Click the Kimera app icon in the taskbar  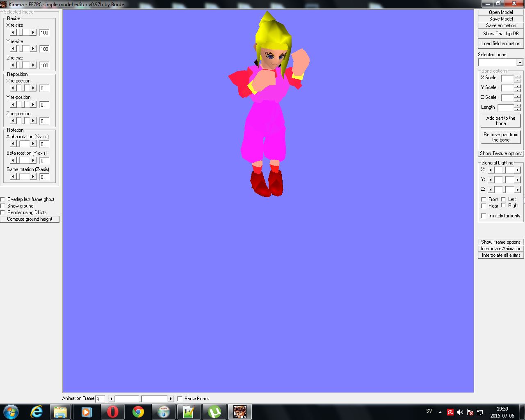(x=240, y=411)
